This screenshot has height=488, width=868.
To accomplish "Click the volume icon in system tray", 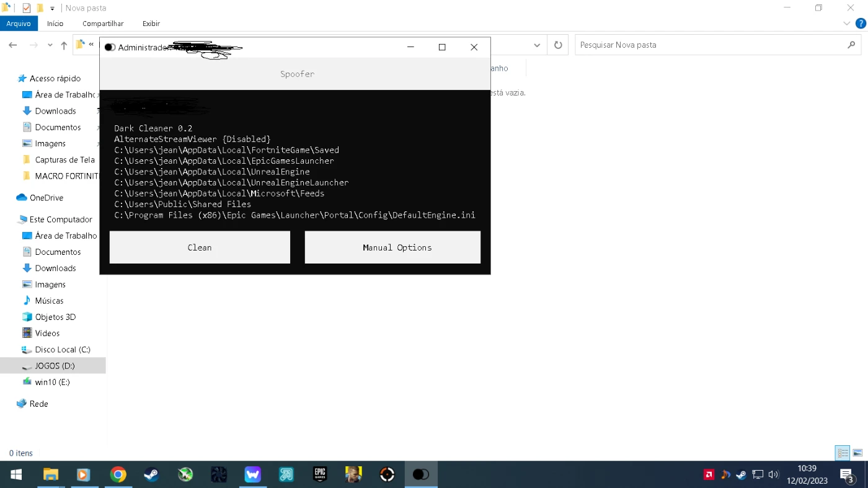I will click(x=773, y=475).
